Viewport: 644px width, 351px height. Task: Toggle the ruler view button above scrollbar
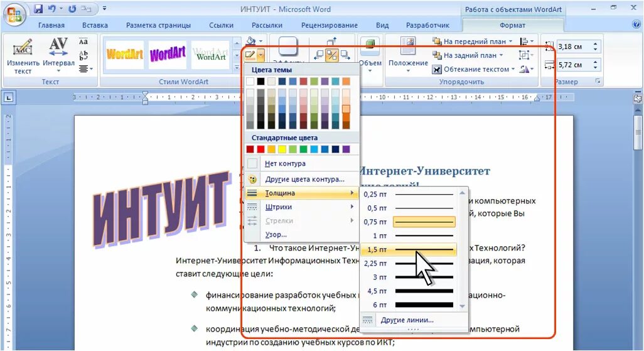tap(638, 99)
